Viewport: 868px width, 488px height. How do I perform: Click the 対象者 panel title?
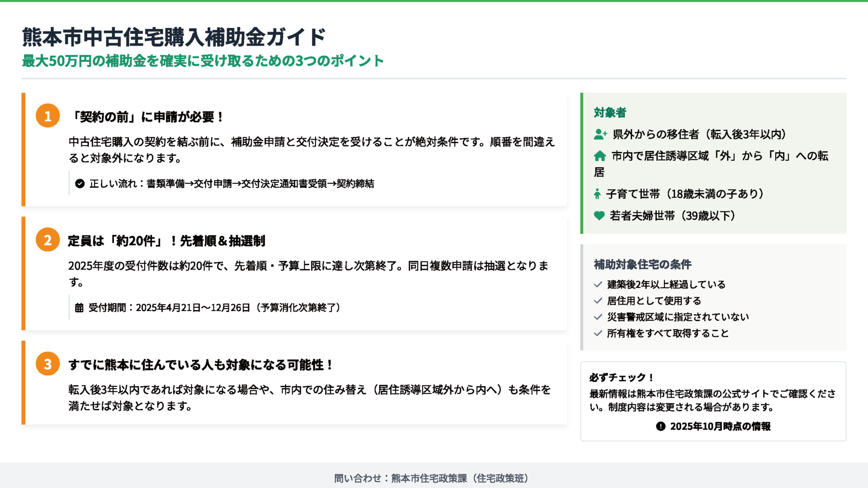click(610, 113)
